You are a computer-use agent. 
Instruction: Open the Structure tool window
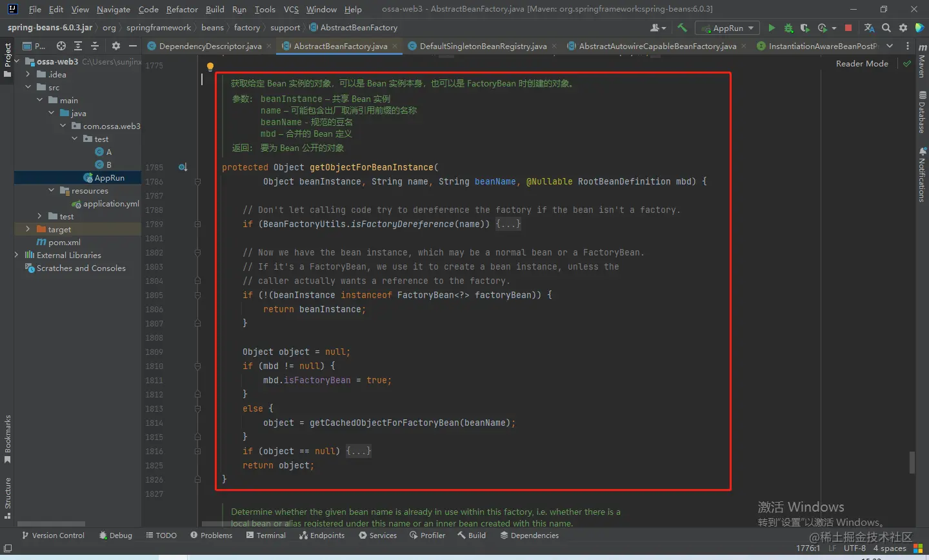[8, 498]
